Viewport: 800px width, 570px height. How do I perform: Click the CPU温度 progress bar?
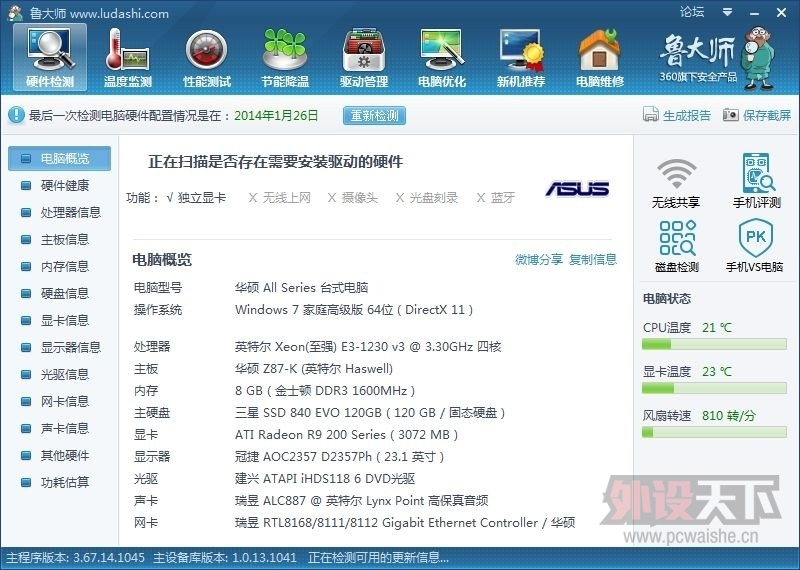714,344
